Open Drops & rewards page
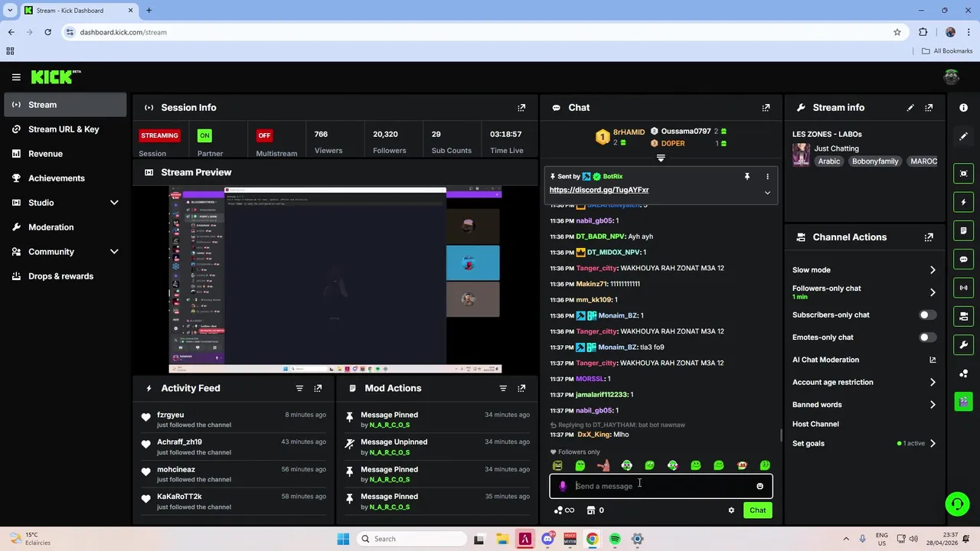Screen dimensions: 980x551 65,276
